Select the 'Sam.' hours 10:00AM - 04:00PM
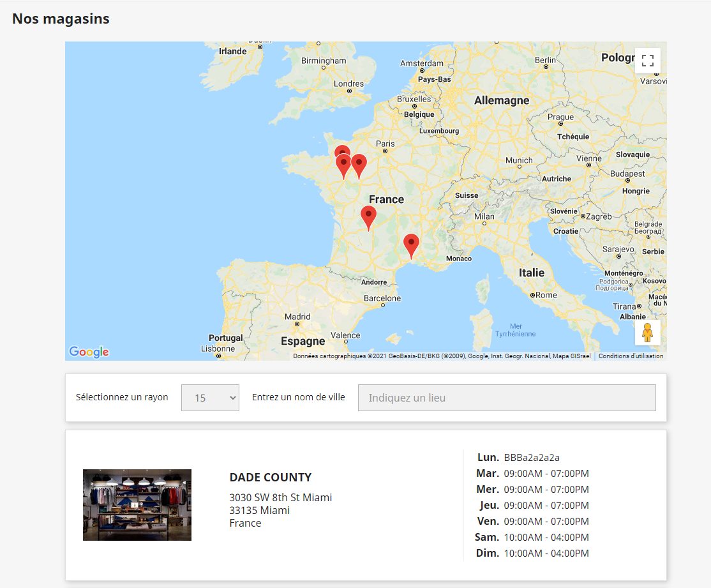This screenshot has height=588, width=711. coord(546,538)
